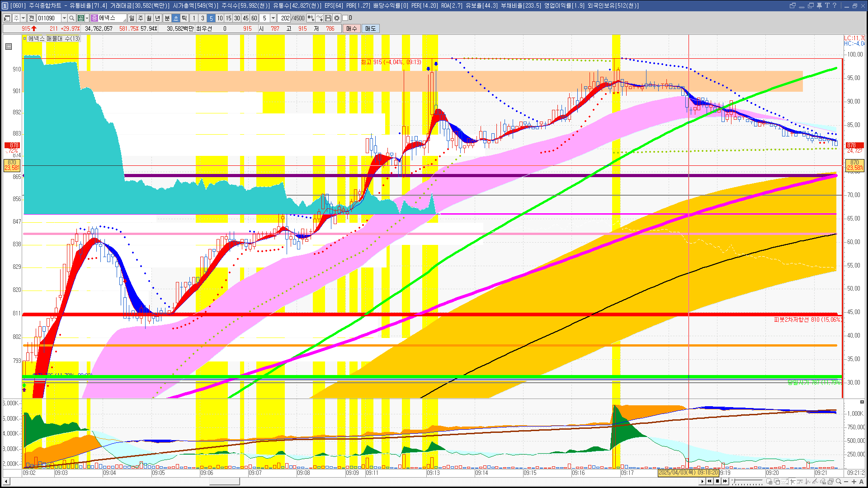Open chart settings gear icon
Screen dimensions: 868x488
click(337, 18)
